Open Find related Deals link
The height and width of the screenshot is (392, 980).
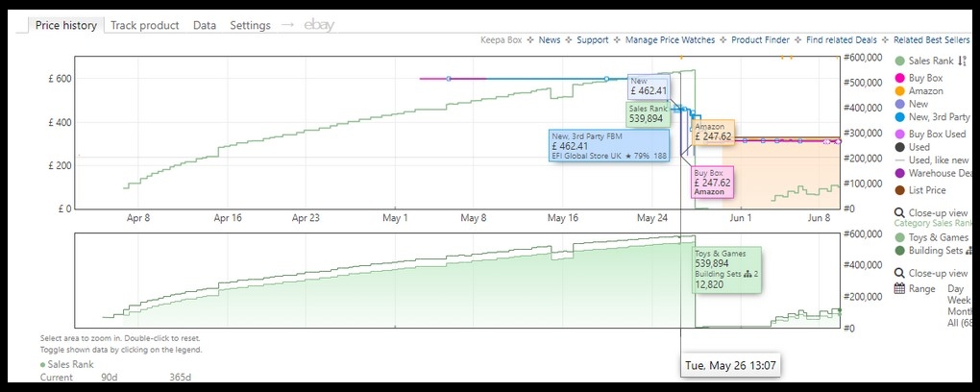pos(842,40)
